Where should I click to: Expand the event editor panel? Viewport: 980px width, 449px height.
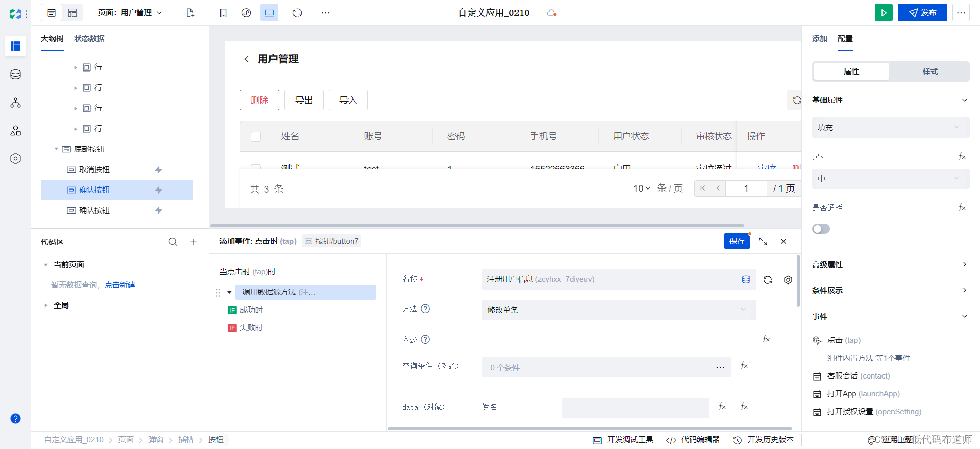click(763, 241)
